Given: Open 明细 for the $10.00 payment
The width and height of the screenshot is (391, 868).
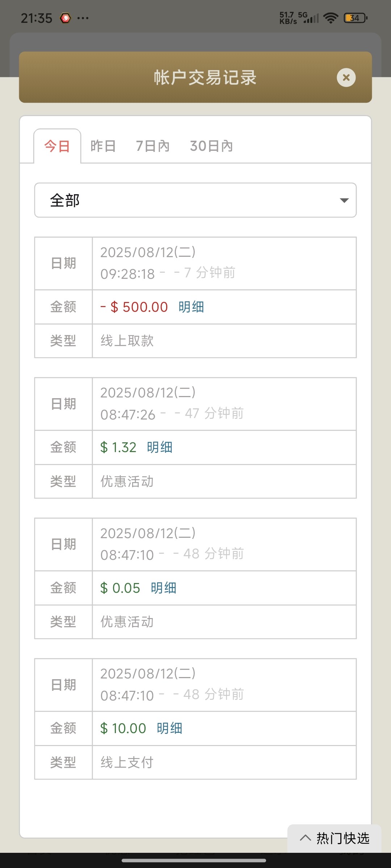Looking at the screenshot, I should click(169, 728).
